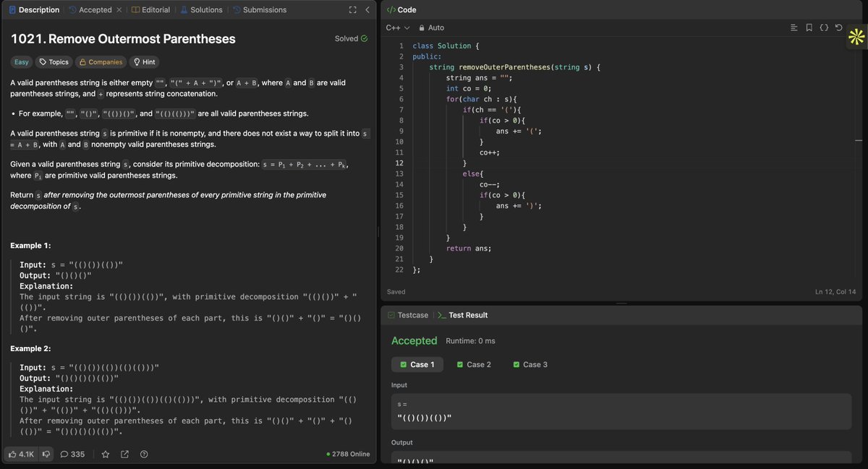Screen dimensions: 868x469
Task: Open the Submissions tab
Action: click(259, 10)
